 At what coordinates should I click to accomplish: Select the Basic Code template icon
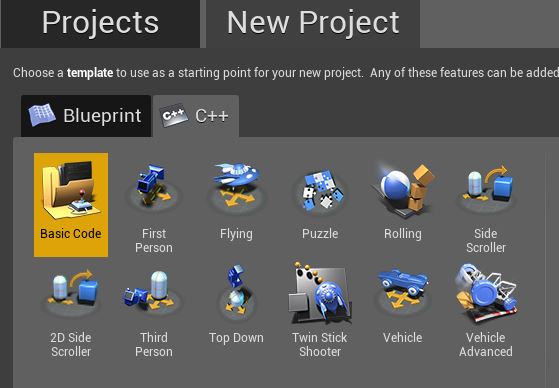point(71,189)
